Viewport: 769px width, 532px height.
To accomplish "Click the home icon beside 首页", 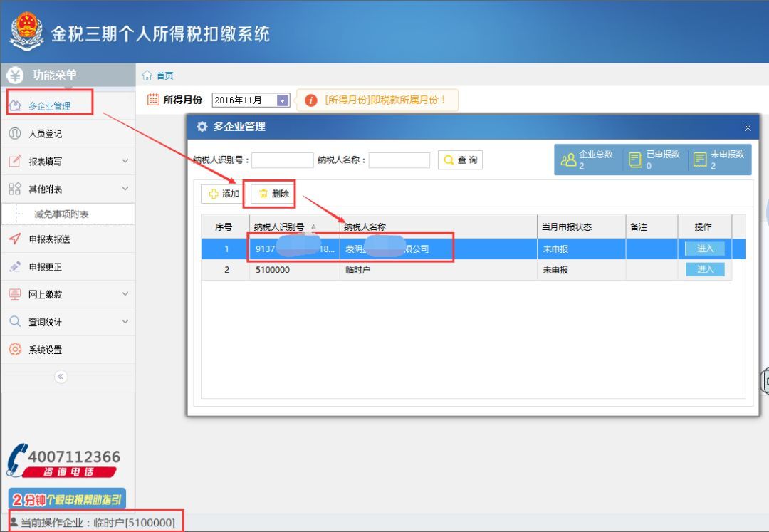I will tap(147, 75).
